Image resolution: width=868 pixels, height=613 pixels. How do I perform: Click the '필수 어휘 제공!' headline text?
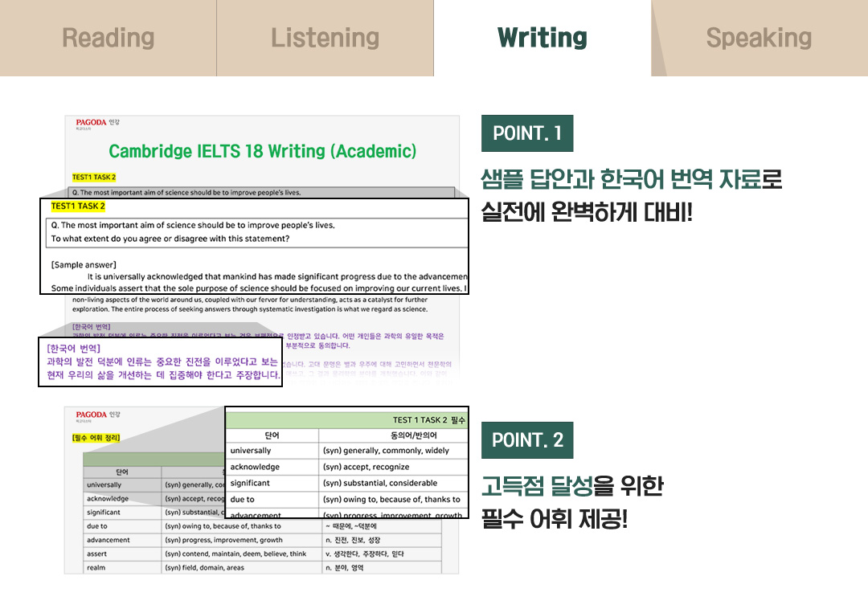553,519
